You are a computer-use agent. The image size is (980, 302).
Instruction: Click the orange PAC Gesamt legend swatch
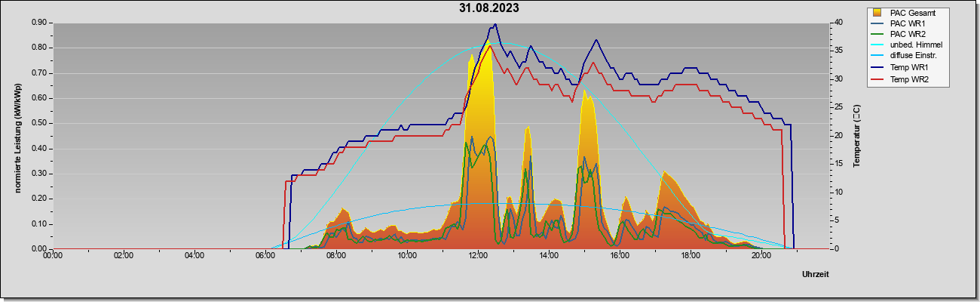pyautogui.click(x=877, y=13)
